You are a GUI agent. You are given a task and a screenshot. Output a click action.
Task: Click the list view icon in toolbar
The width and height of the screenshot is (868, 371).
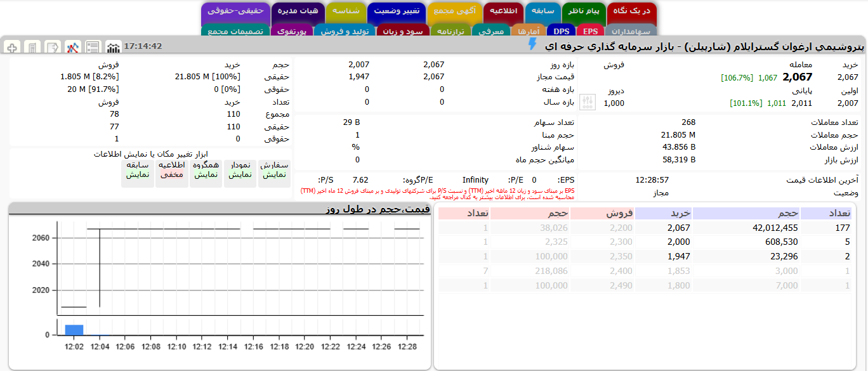coord(93,48)
